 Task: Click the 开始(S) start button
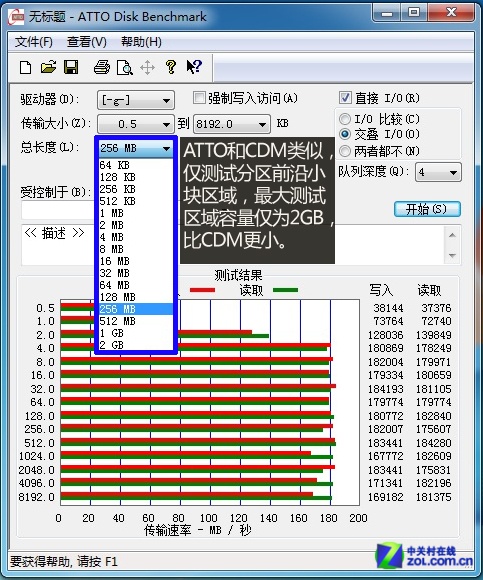427,209
